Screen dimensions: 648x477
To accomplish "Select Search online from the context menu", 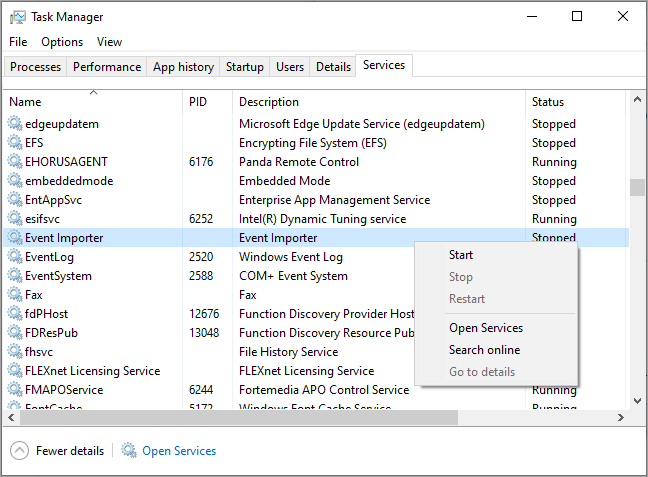I will pyautogui.click(x=484, y=350).
